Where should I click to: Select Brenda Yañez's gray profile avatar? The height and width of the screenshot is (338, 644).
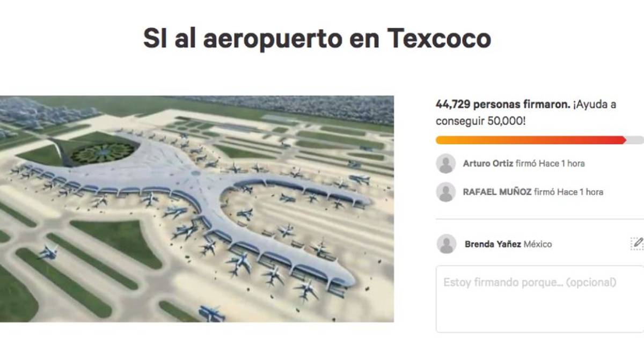point(446,244)
